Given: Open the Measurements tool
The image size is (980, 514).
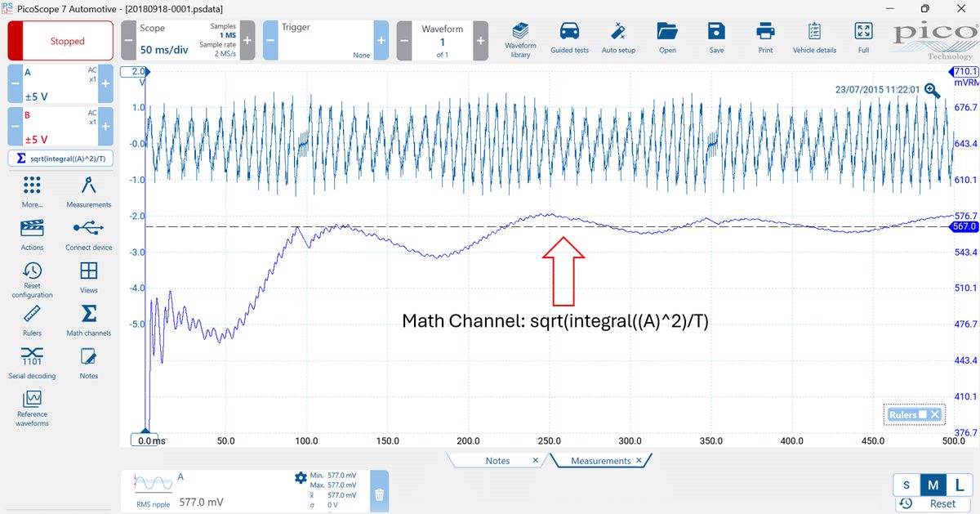Looking at the screenshot, I should point(89,192).
